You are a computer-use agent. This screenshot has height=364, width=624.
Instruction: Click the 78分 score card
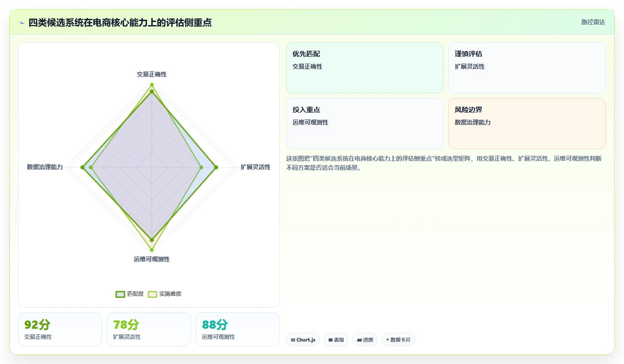pyautogui.click(x=149, y=329)
